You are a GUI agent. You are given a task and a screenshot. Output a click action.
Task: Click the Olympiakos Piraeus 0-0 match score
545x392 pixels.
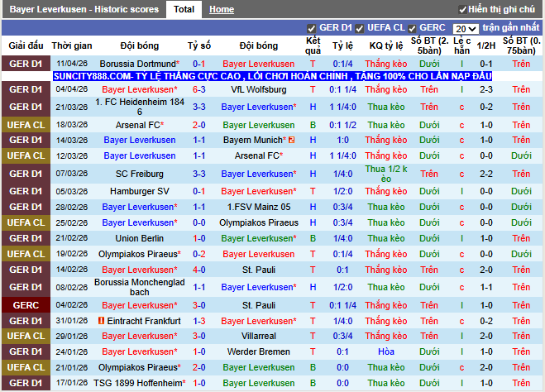199,222
